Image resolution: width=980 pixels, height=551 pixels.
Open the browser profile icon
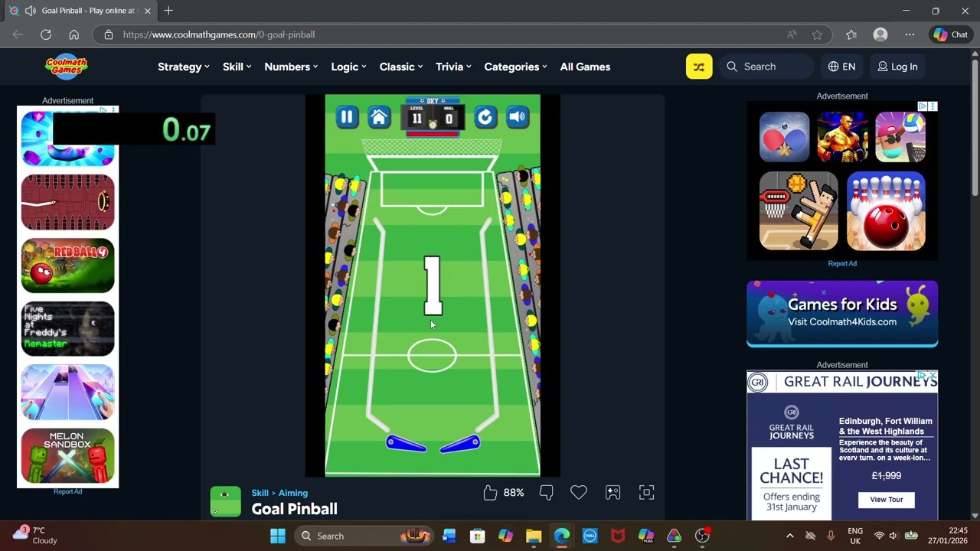(x=880, y=34)
